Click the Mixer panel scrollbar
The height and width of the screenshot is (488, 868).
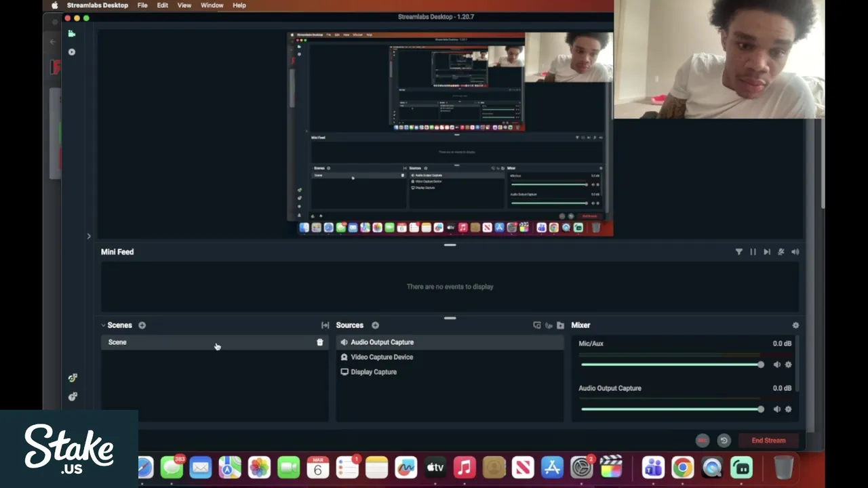pyautogui.click(x=797, y=364)
